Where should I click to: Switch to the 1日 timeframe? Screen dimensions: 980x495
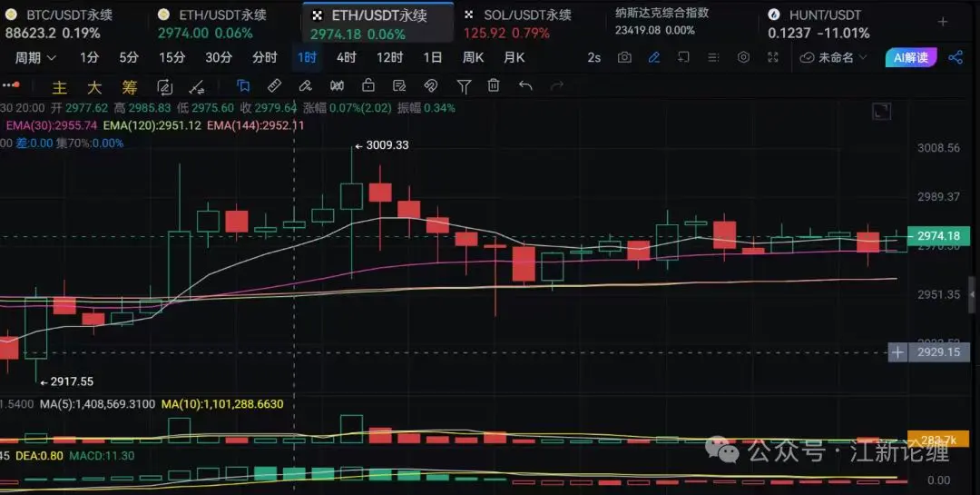(x=433, y=57)
